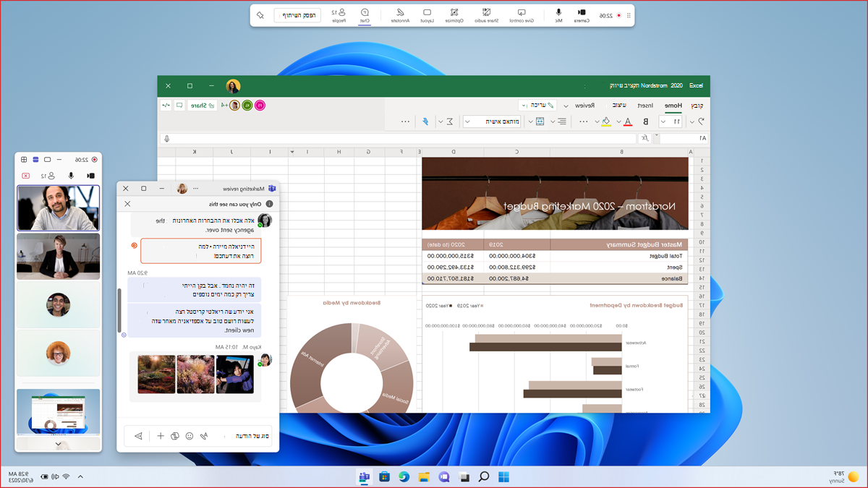Click the blue lightning flash icon in ribbon
This screenshot has height=488, width=868.
[x=425, y=121]
